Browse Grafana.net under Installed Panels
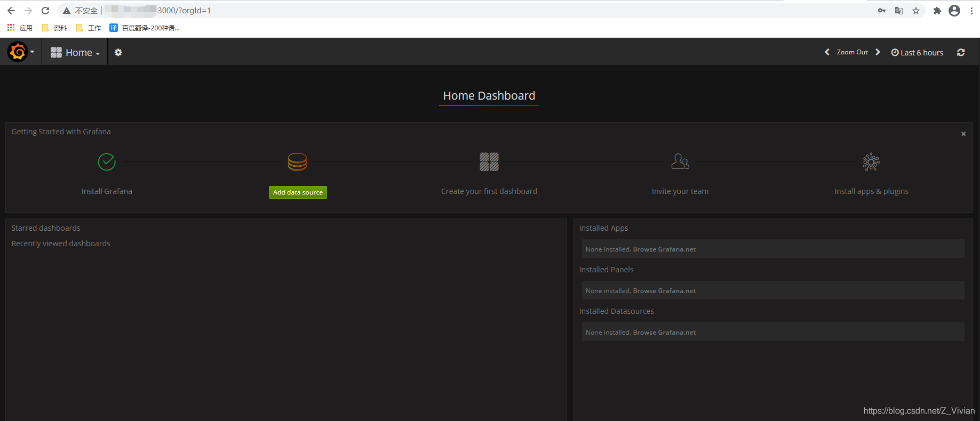Image resolution: width=980 pixels, height=421 pixels. pyautogui.click(x=664, y=291)
